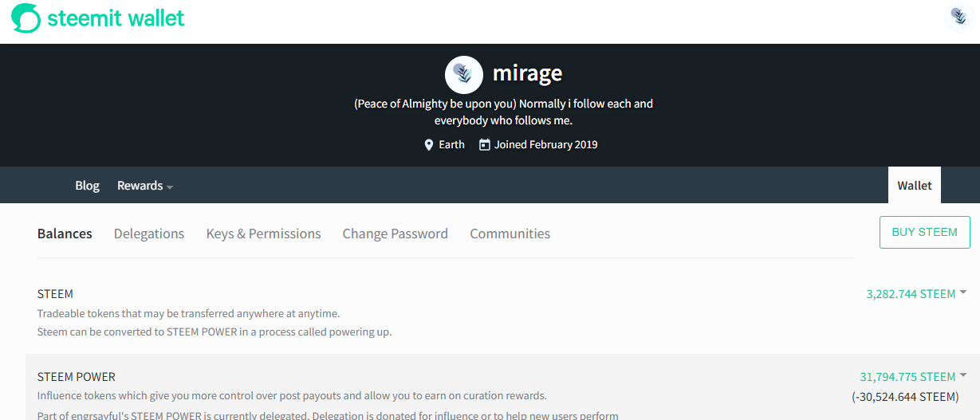Click the 'Influence tokens' description line
The width and height of the screenshot is (980, 420).
(292, 396)
